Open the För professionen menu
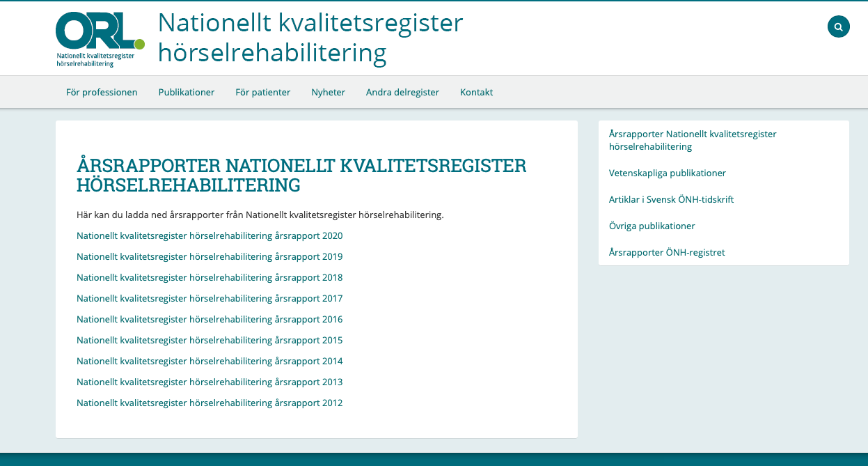868x466 pixels. [x=102, y=92]
